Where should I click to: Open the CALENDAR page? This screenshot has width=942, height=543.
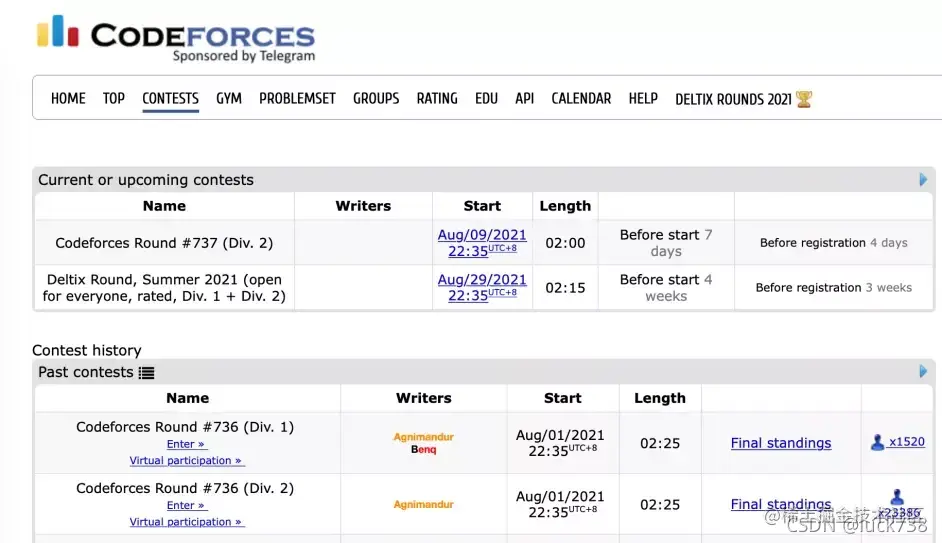point(581,99)
